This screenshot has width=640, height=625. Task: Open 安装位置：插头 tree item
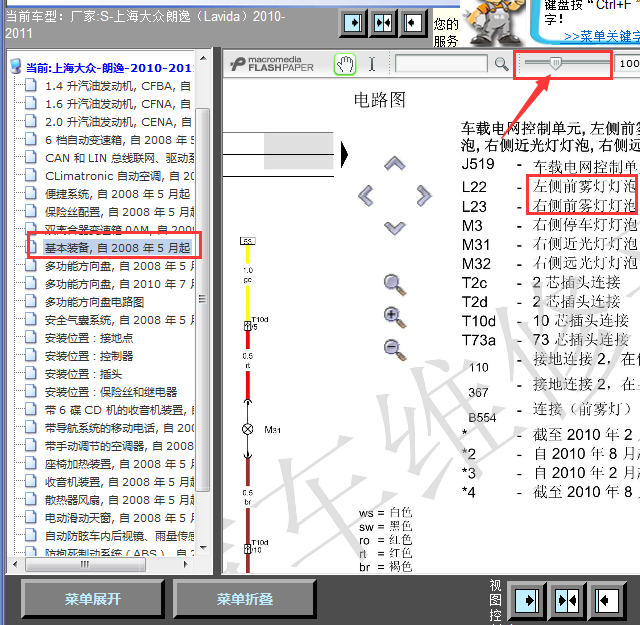pos(83,374)
